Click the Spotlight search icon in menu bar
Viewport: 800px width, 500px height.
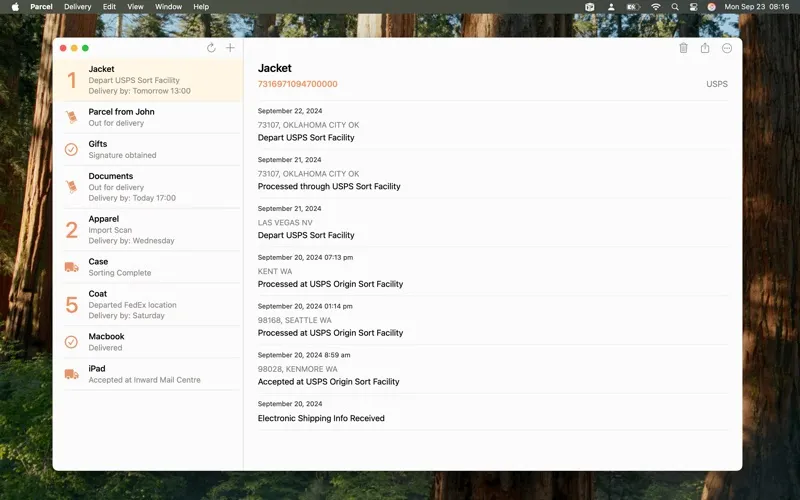tap(675, 6)
